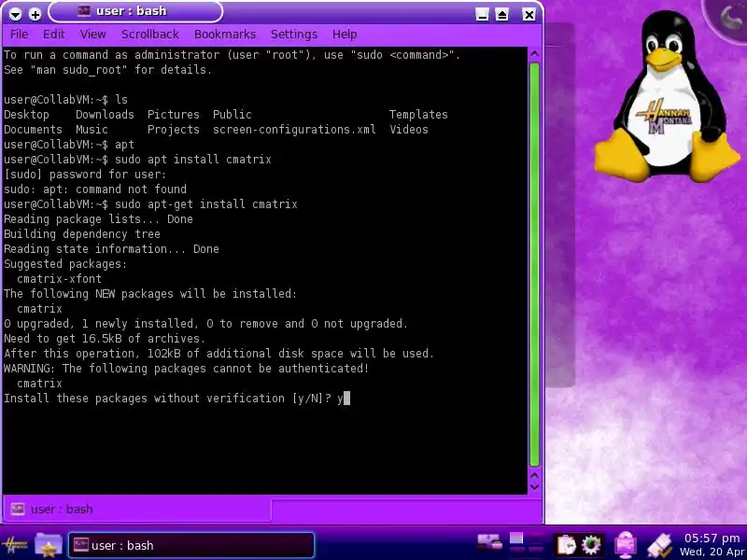
Task: Click lower scrollbar up arrow
Action: pos(534,475)
